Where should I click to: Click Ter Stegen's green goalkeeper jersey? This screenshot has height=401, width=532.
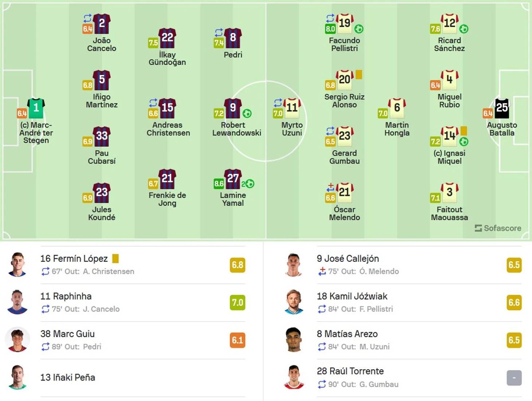(36, 108)
